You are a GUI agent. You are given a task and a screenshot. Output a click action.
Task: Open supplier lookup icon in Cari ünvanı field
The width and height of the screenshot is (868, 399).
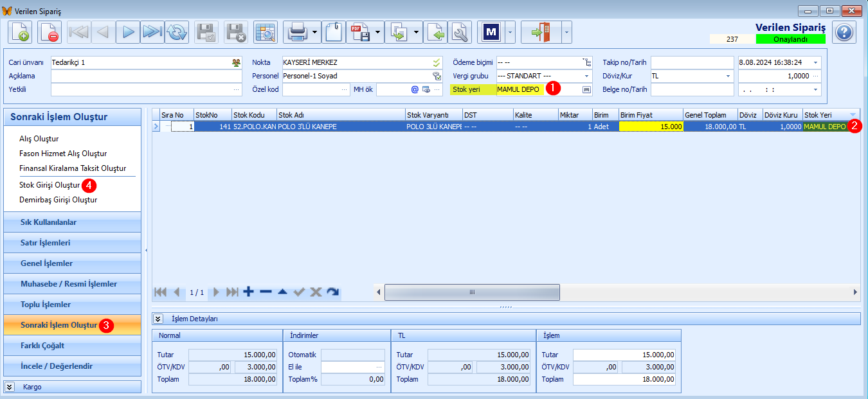236,62
